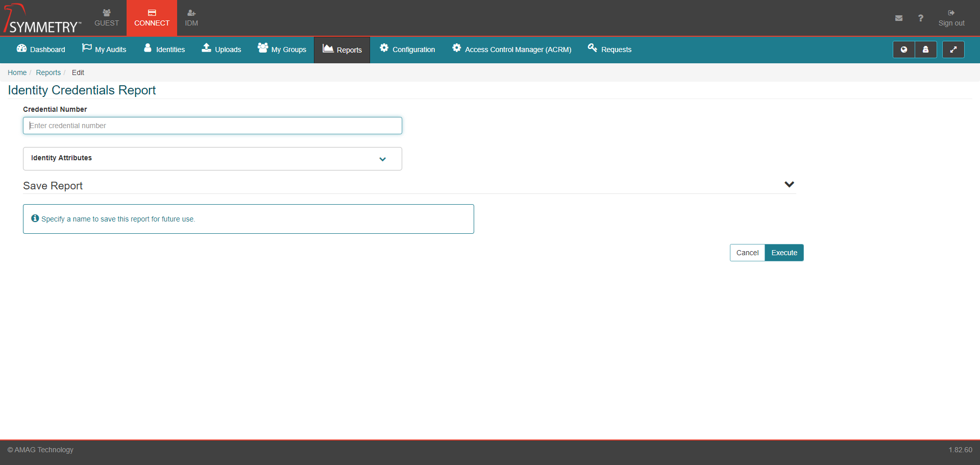Click the IDM user-plus icon
980x465 pixels.
coord(191,13)
